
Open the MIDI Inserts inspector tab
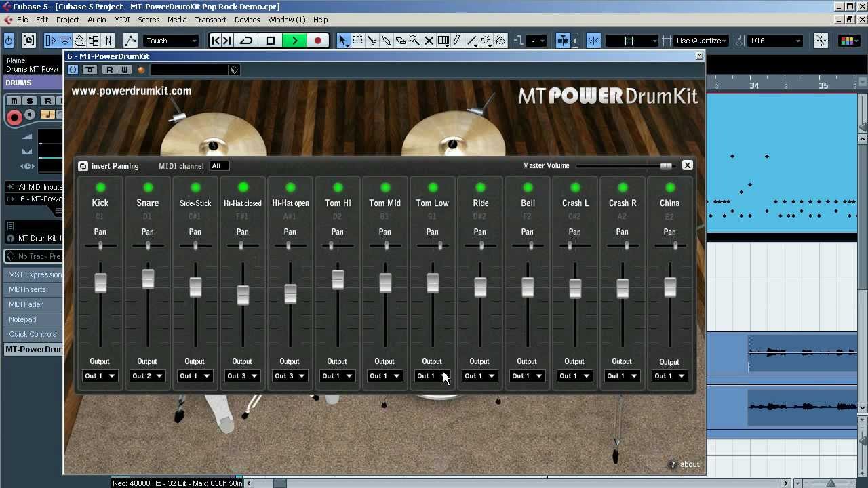(x=34, y=289)
